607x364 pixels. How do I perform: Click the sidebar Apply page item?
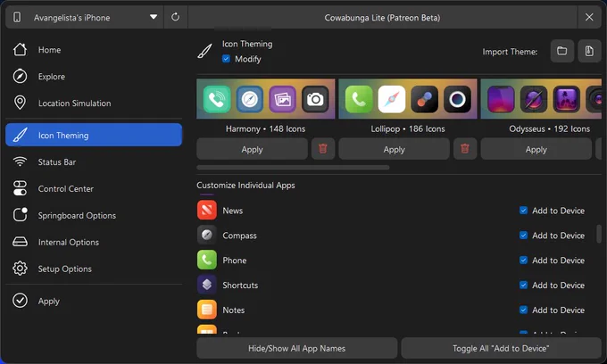(94, 301)
